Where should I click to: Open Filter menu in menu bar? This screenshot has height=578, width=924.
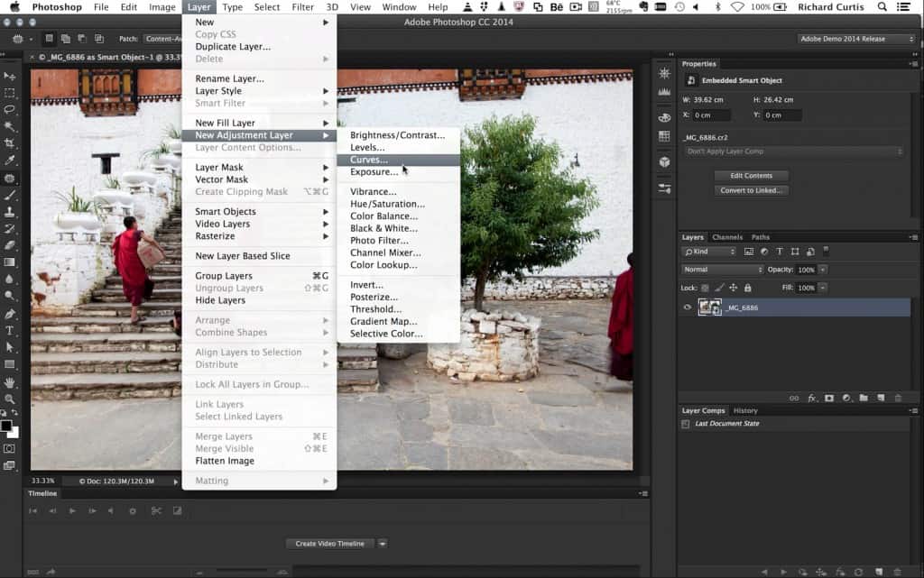[302, 7]
